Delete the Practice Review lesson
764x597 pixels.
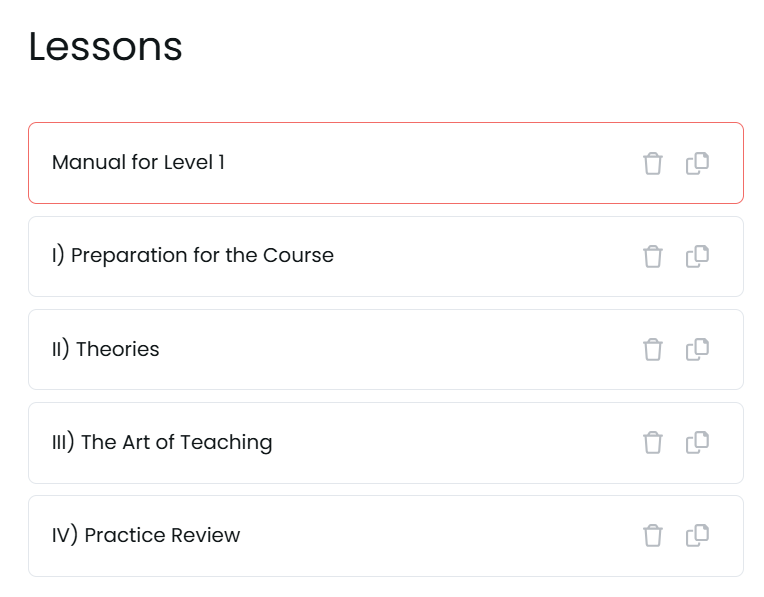coord(653,535)
